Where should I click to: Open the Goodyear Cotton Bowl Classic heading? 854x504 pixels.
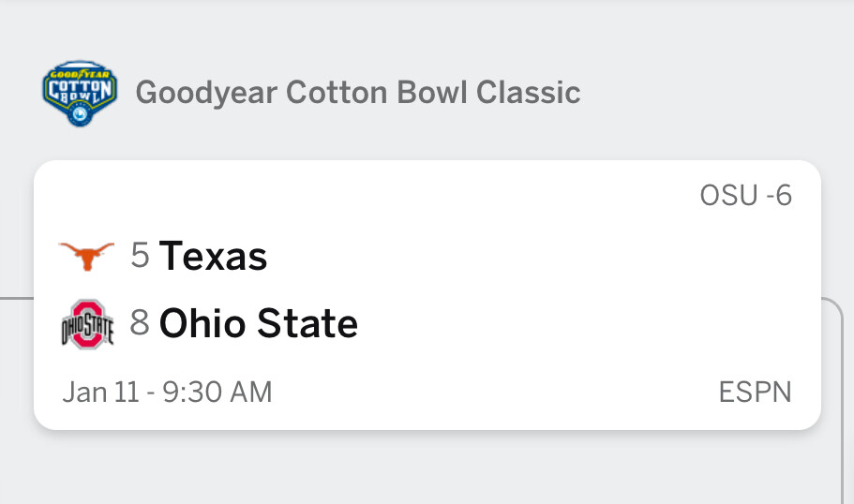357,94
